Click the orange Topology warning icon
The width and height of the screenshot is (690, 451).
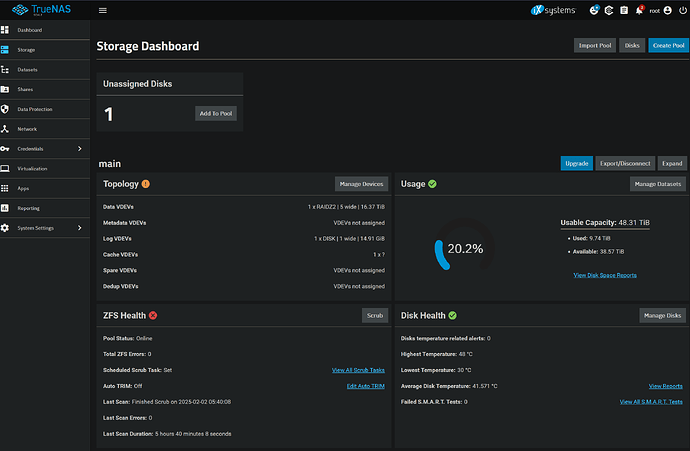[x=146, y=184]
